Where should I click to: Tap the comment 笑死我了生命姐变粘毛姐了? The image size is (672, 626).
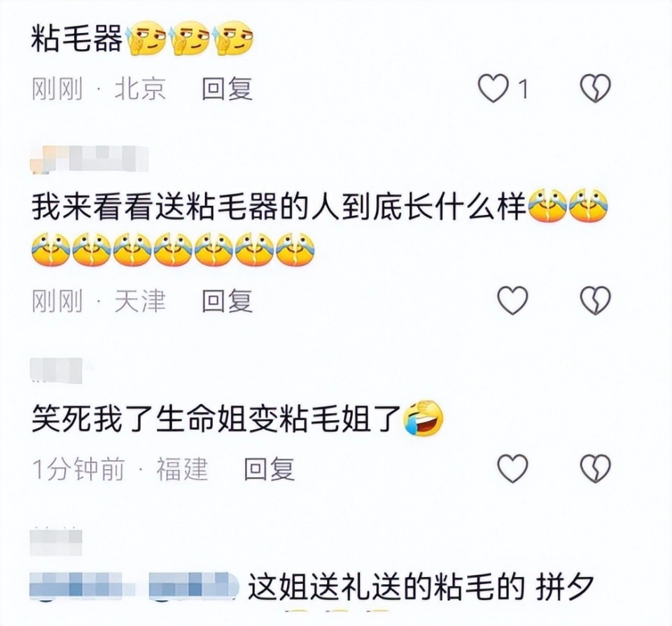216,418
